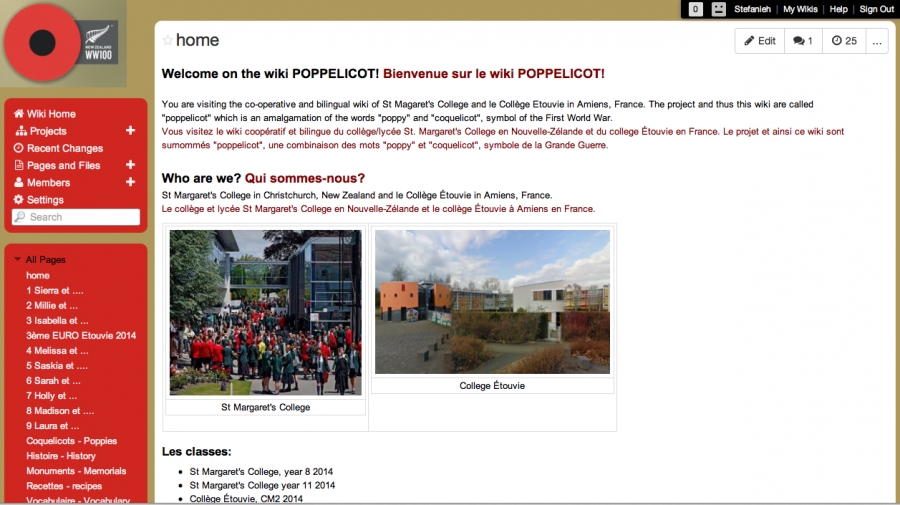Open notifications counter showing 0
The height and width of the screenshot is (505, 900).
point(695,9)
